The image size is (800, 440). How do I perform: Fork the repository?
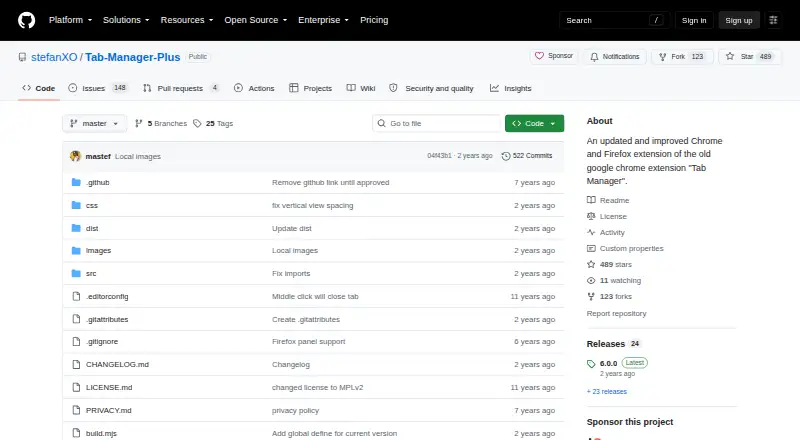[682, 57]
